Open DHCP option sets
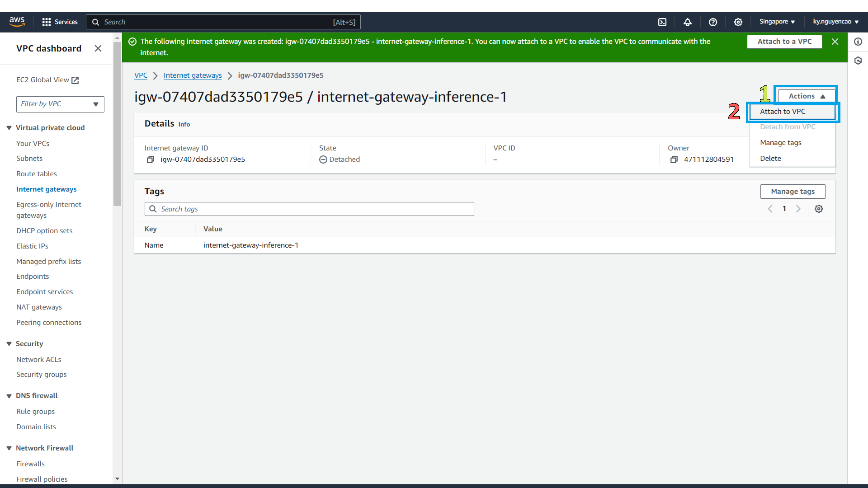868x488 pixels. [44, 231]
